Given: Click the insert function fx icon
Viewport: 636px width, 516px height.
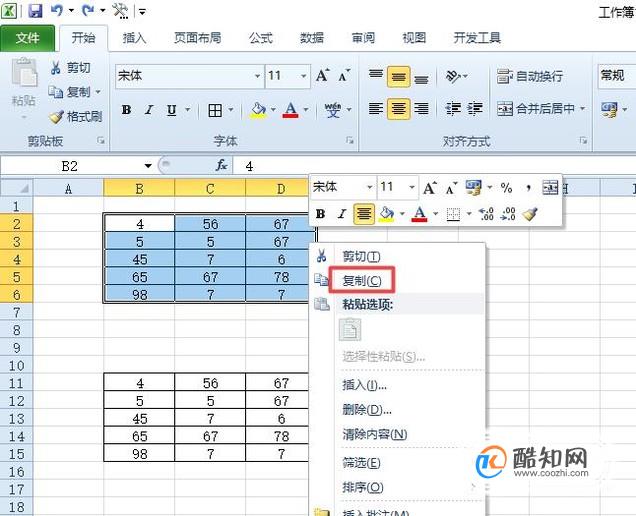Looking at the screenshot, I should (221, 166).
